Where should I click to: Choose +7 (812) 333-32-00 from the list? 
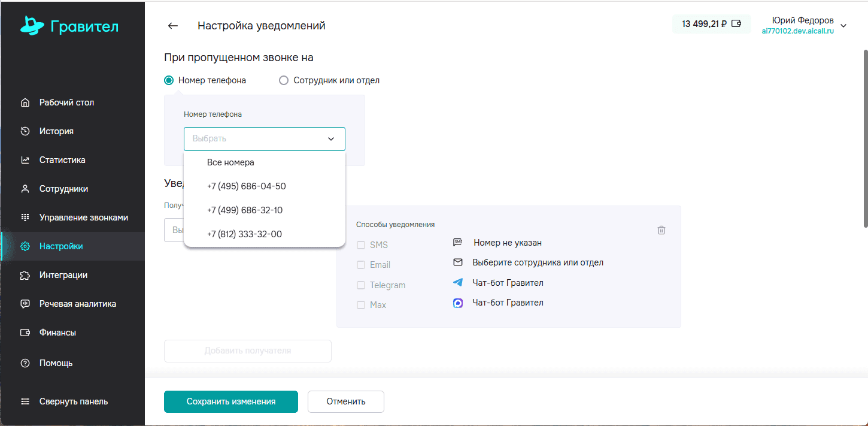click(265, 234)
